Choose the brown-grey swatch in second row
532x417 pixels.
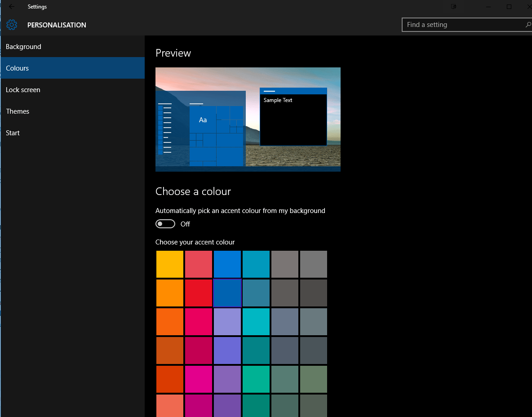coord(285,293)
